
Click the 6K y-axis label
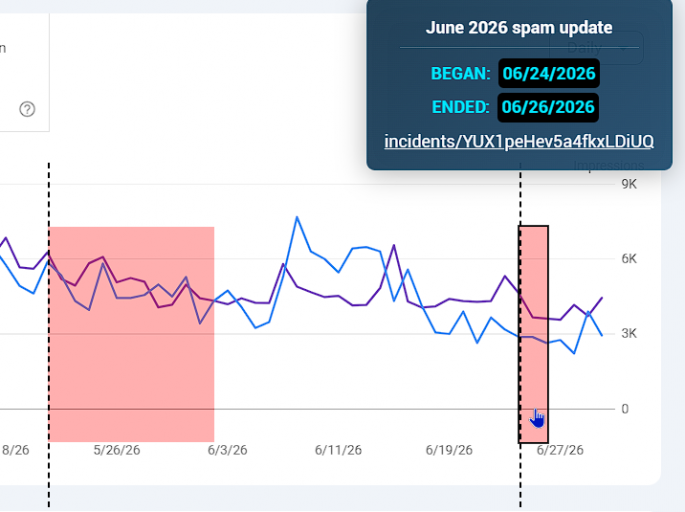tap(629, 259)
